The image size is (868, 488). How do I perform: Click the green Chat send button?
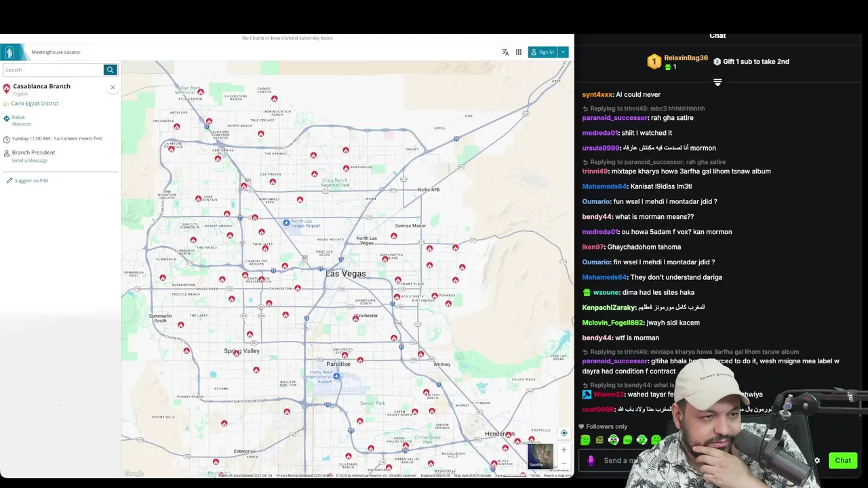pos(843,461)
